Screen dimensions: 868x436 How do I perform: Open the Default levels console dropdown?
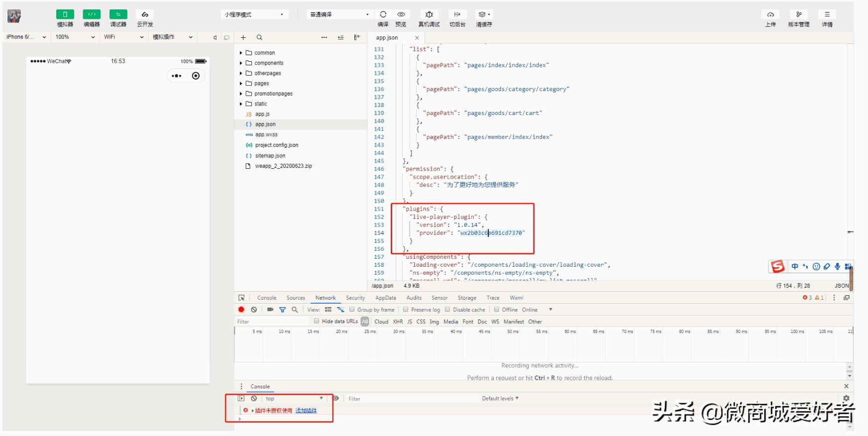(x=500, y=399)
